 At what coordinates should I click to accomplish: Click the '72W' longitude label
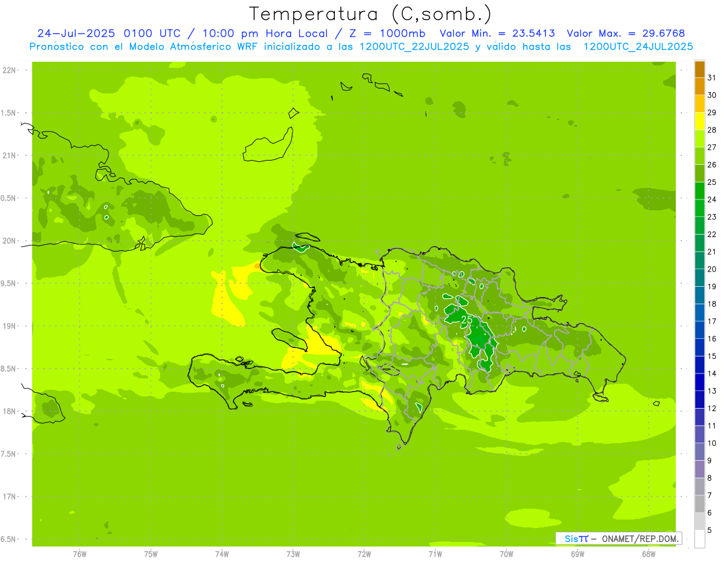(x=364, y=554)
